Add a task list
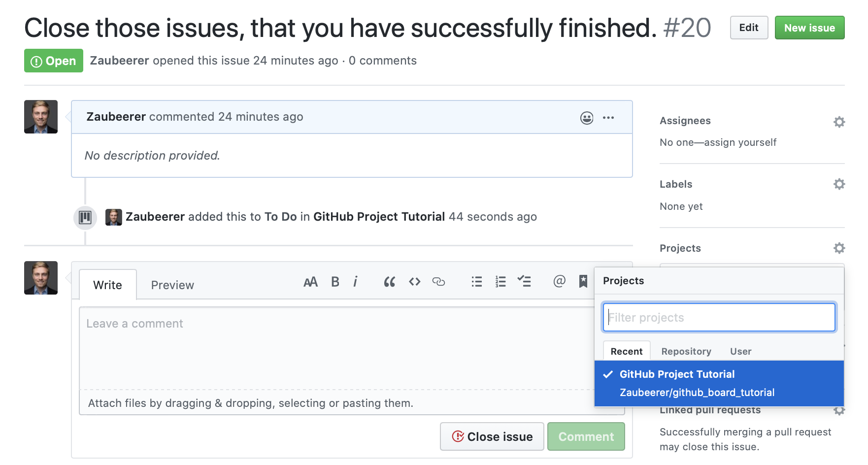Image resolution: width=868 pixels, height=465 pixels. click(524, 282)
